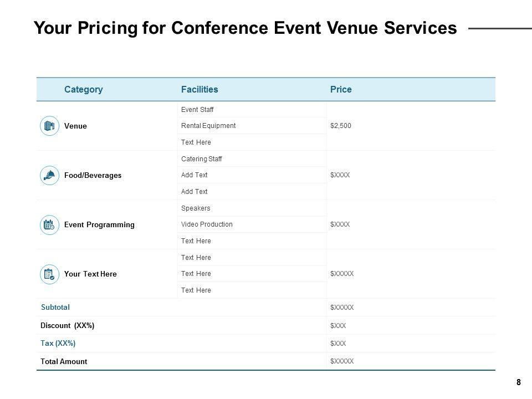Click the Speakers facility cell
The width and height of the screenshot is (532, 399).
tap(196, 208)
